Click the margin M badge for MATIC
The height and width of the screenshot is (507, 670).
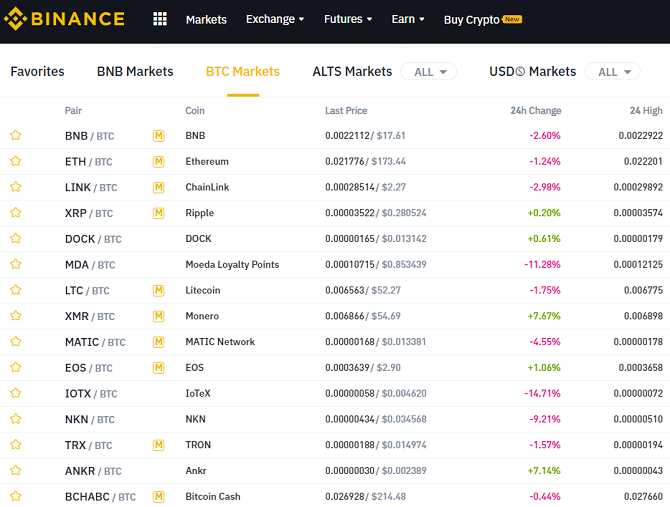(159, 342)
